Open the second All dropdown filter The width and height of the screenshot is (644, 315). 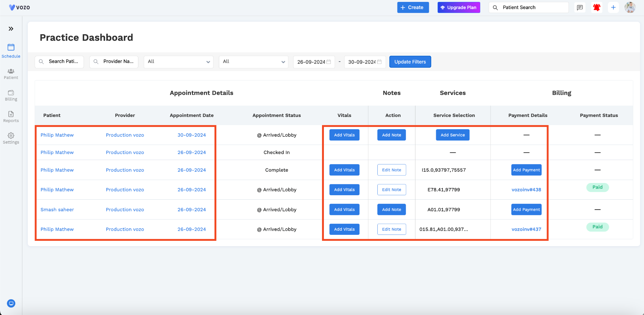[253, 62]
